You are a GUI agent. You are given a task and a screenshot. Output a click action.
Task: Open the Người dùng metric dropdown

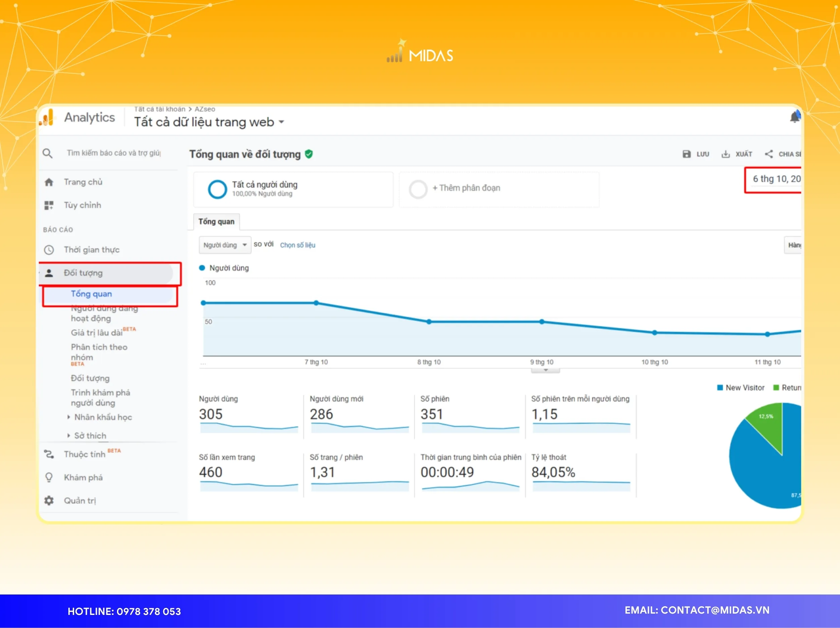225,245
